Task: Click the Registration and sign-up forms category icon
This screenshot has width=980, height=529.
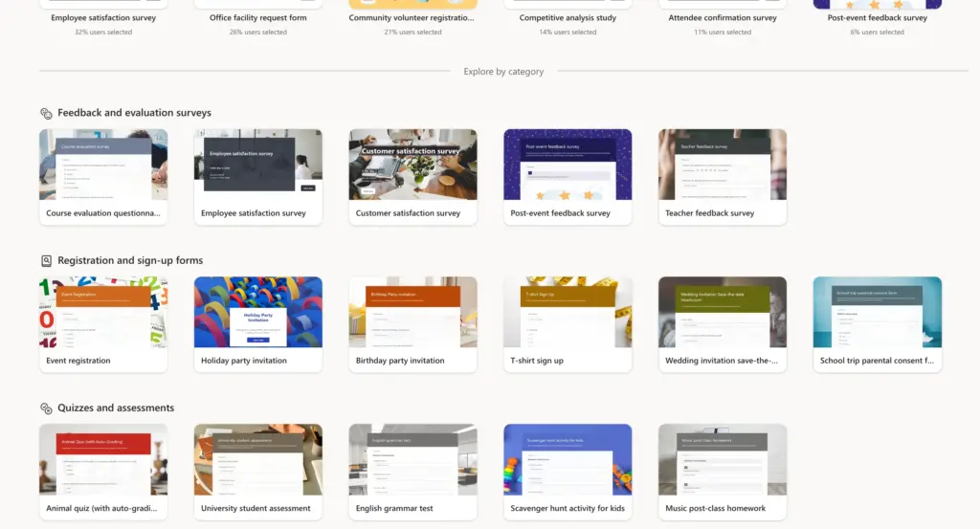Action: coord(46,260)
